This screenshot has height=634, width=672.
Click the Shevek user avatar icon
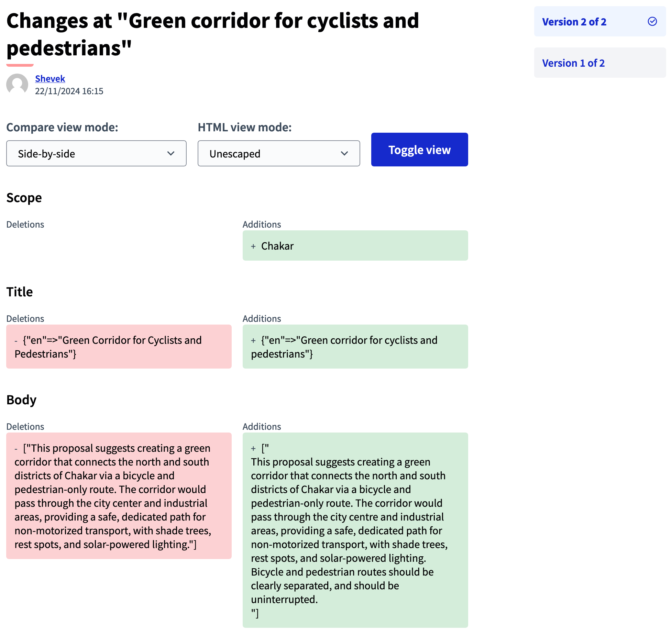click(x=16, y=84)
